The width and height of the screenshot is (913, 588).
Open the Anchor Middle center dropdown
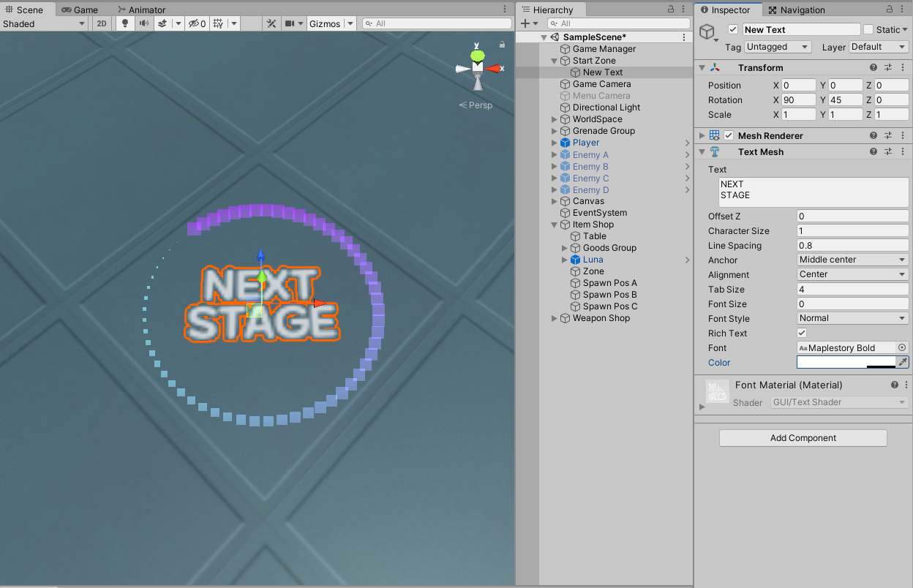pos(853,260)
